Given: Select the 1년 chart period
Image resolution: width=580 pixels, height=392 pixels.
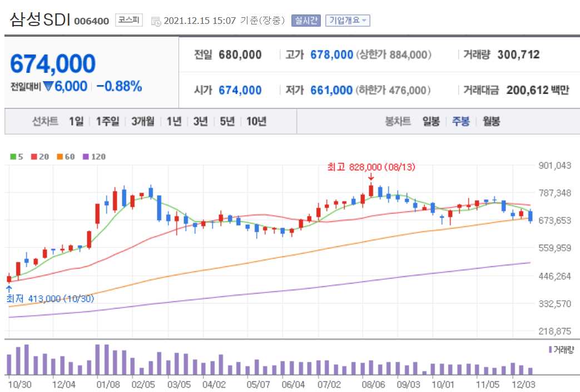Looking at the screenshot, I should tap(175, 121).
